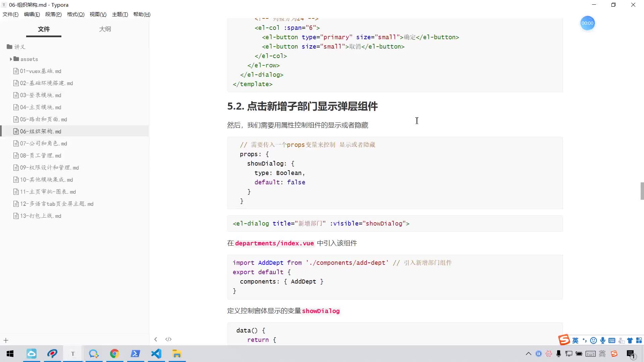Viewport: 644px width, 362px height.
Task: Click the el-dialog visible code line
Action: (x=321, y=224)
